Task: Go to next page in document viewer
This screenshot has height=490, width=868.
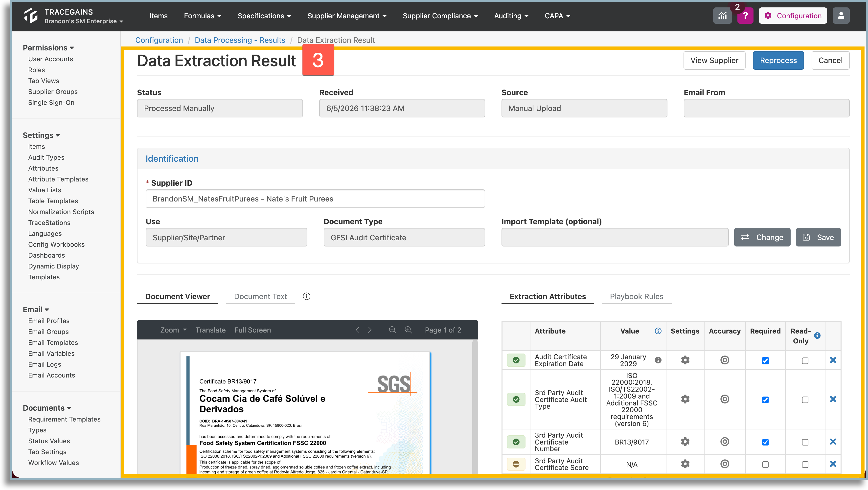Action: [370, 330]
